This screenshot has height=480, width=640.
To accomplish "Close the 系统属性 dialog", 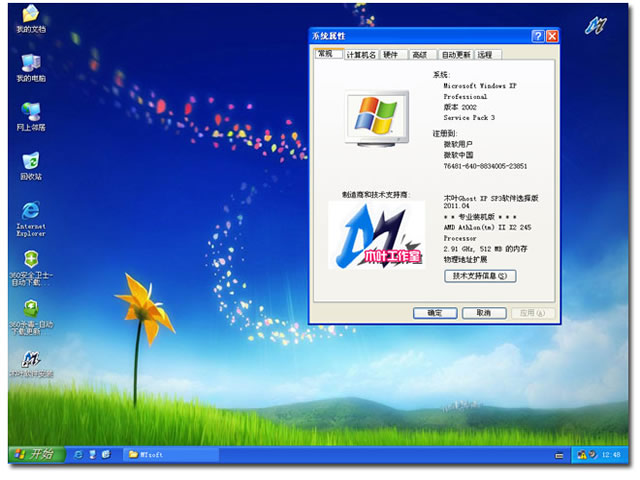I will (x=552, y=36).
